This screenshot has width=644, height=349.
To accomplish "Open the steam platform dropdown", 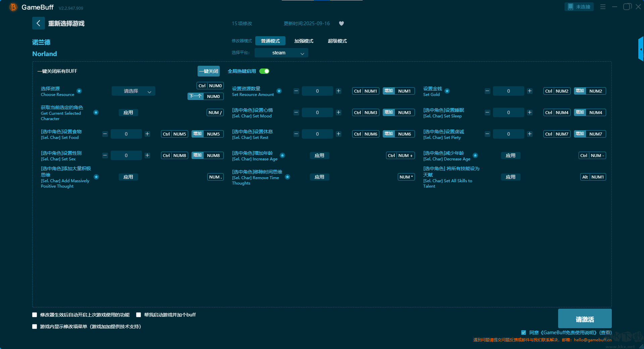I will click(x=281, y=53).
